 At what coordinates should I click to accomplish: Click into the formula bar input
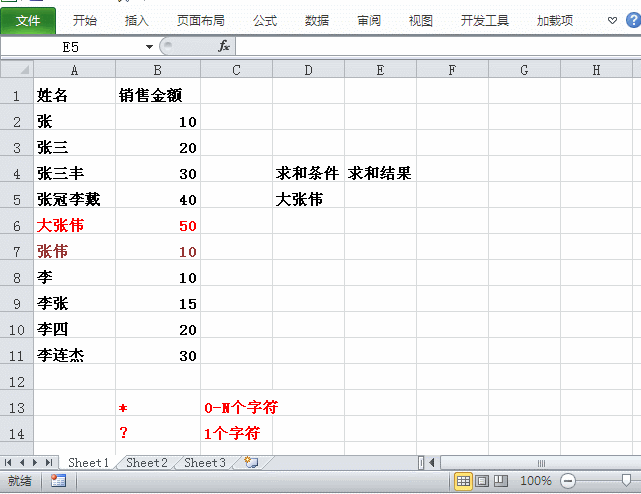pyautogui.click(x=437, y=47)
